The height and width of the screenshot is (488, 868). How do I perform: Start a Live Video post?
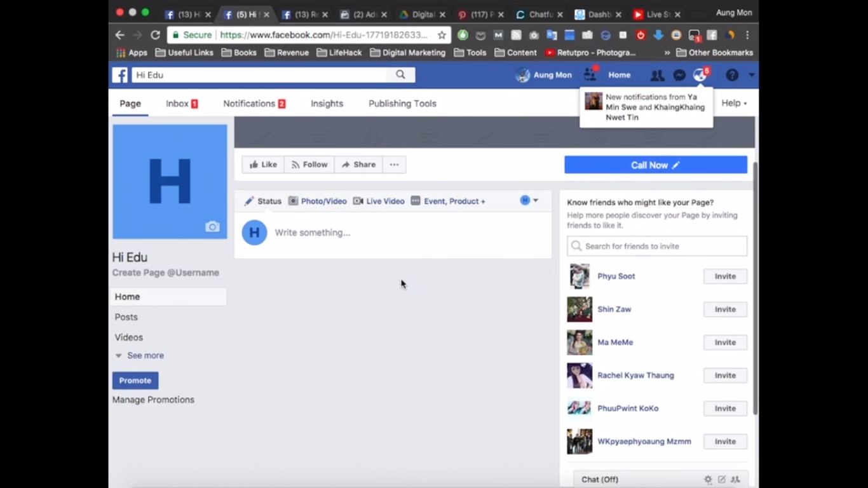[x=379, y=201]
